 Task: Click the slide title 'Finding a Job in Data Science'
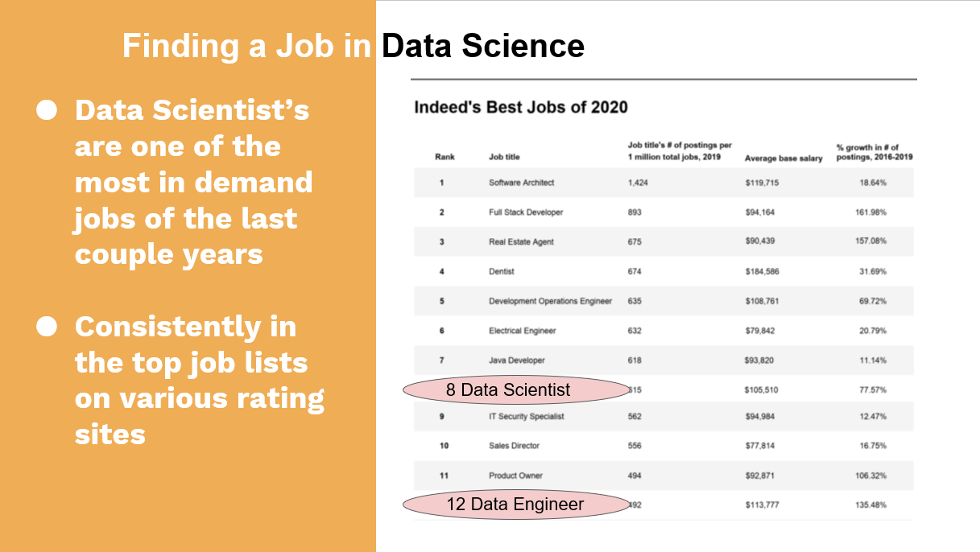click(353, 46)
